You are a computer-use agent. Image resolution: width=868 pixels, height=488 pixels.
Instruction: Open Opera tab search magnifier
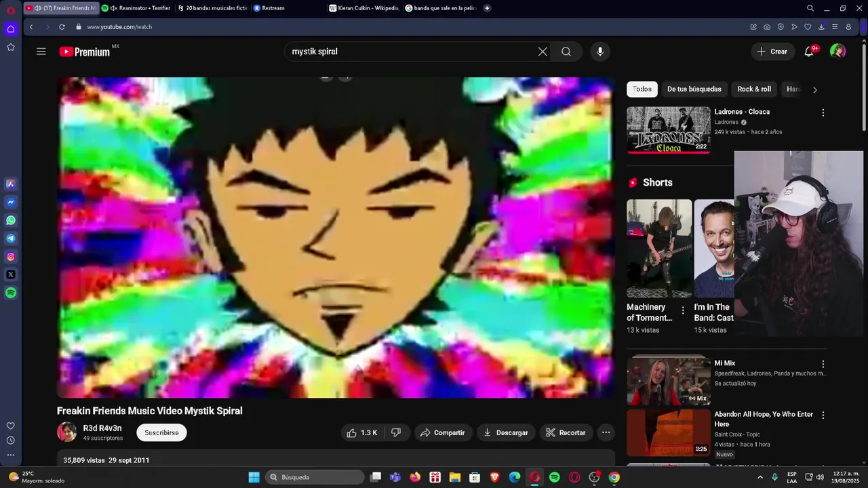[810, 8]
